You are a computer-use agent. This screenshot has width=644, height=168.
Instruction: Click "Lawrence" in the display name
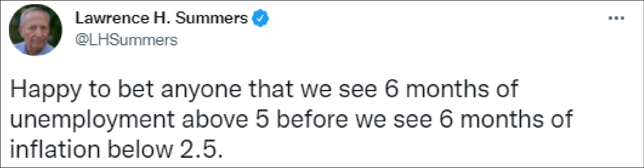coord(112,18)
